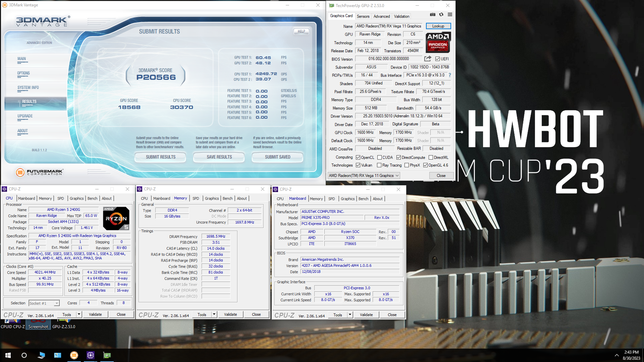Click the GPU-Z refresh icon
Viewport: 644px width, 362px height.
[441, 15]
